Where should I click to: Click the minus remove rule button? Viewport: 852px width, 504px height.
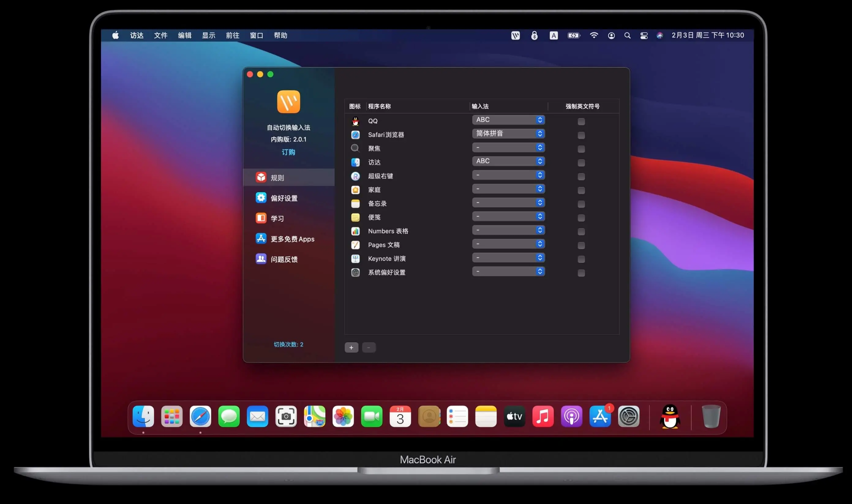coord(369,347)
